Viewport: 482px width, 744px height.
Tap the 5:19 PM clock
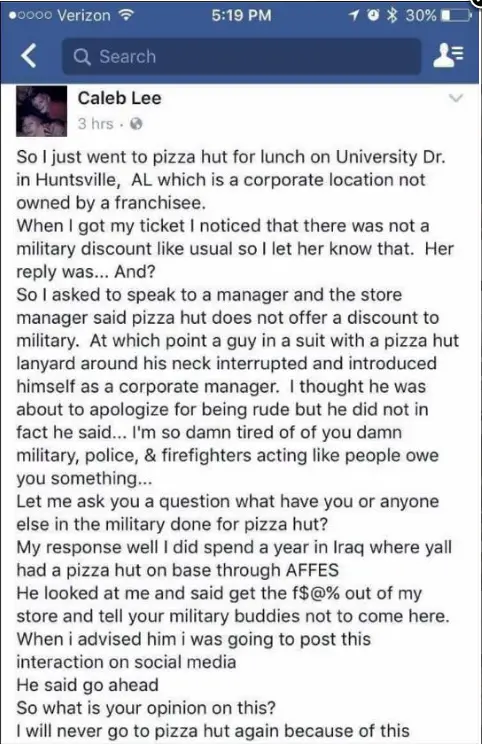[241, 16]
